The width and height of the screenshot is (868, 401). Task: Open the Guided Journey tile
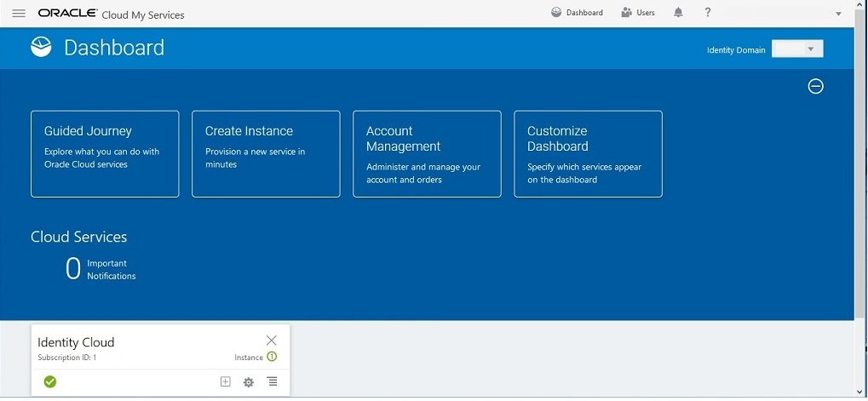(105, 154)
